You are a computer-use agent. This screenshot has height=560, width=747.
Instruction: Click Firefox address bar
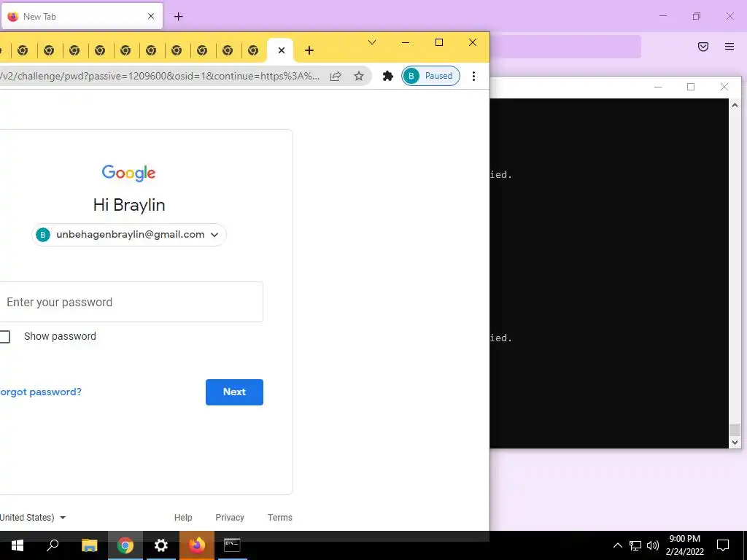pyautogui.click(x=565, y=47)
